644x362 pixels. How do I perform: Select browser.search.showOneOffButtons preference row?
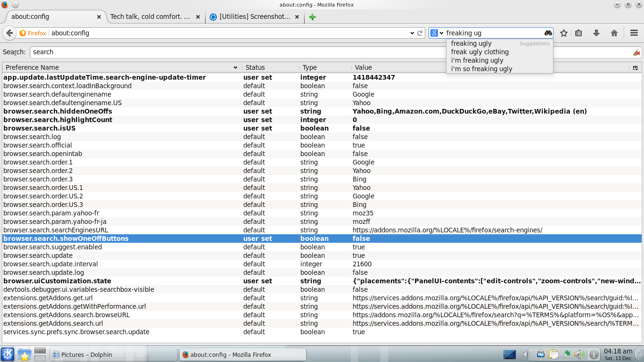point(322,239)
